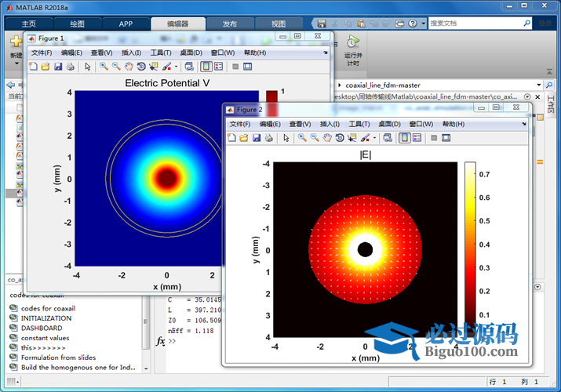Image resolution: width=561 pixels, height=392 pixels.
Task: Click help question mark icon in quick access
Action: pyautogui.click(x=413, y=24)
